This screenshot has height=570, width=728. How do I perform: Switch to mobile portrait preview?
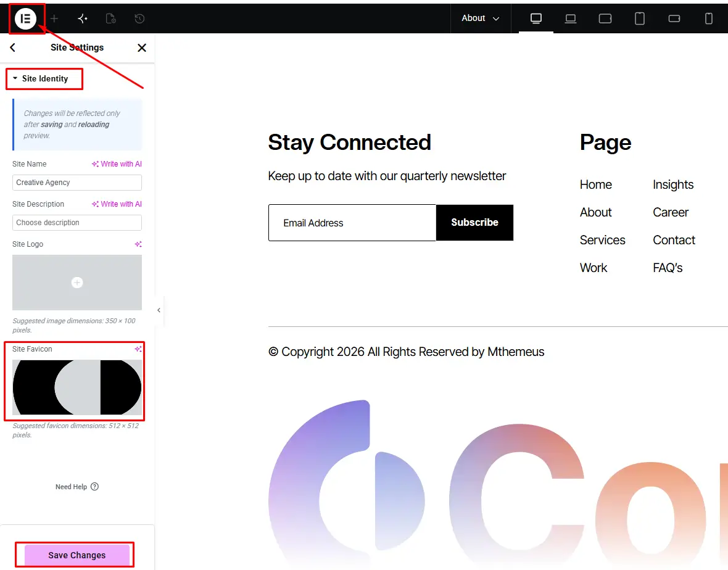click(x=708, y=19)
